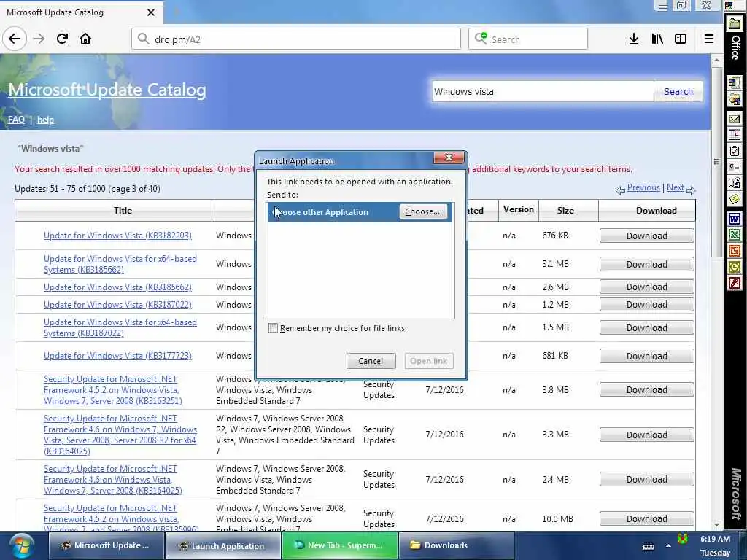
Task: Show hidden system tray icons arrow
Action: pos(668,546)
